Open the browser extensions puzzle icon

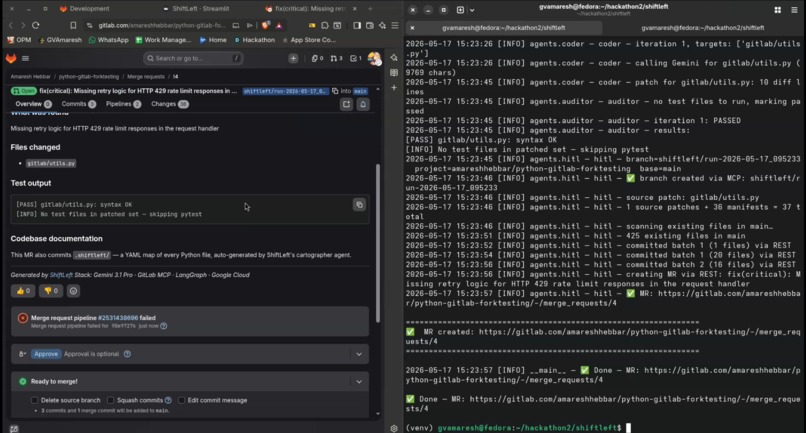tap(324, 25)
